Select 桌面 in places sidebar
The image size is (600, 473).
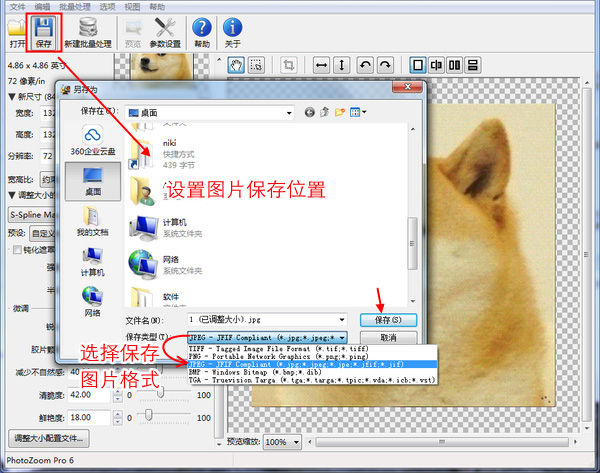coord(93,181)
